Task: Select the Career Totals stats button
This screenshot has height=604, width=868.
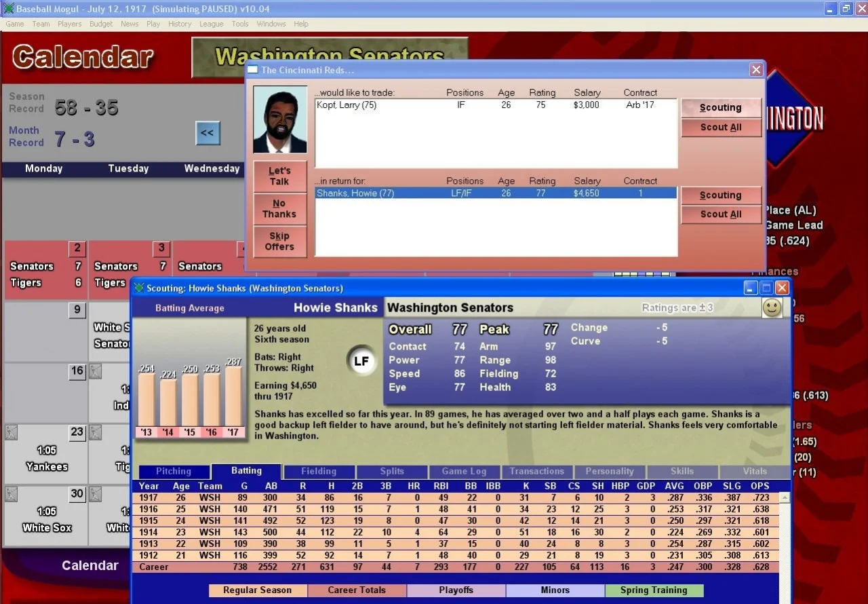Action: coord(357,590)
